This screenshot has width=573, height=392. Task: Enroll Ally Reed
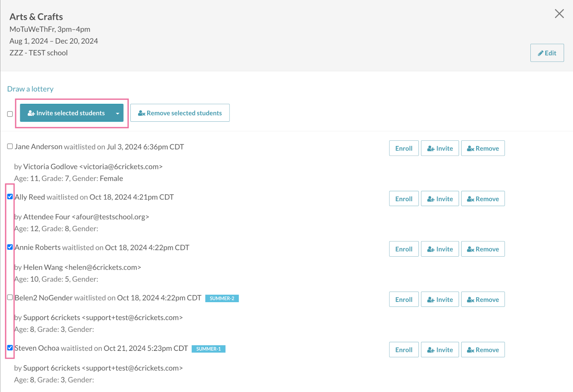click(404, 199)
